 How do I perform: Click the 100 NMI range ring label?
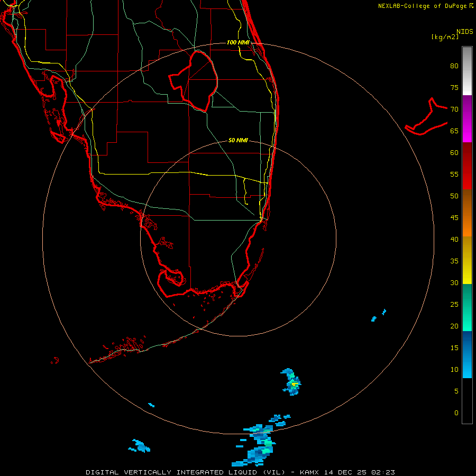tap(238, 42)
